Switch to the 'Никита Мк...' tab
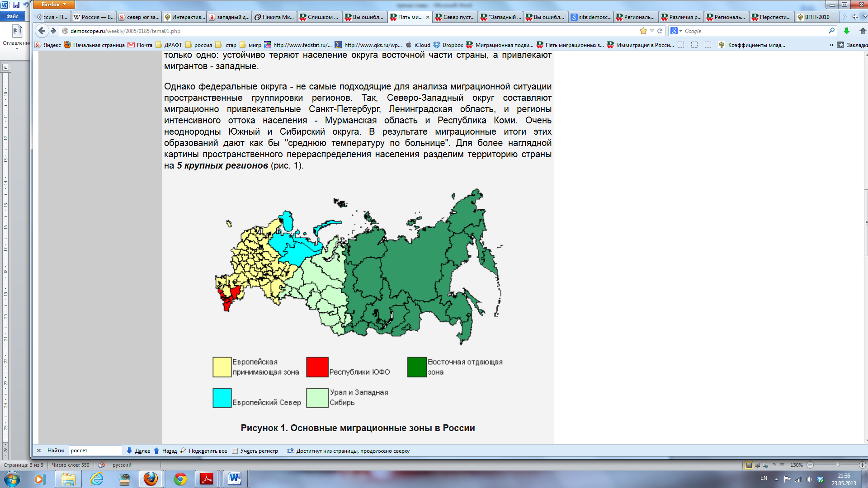This screenshot has height=488, width=868. [274, 17]
